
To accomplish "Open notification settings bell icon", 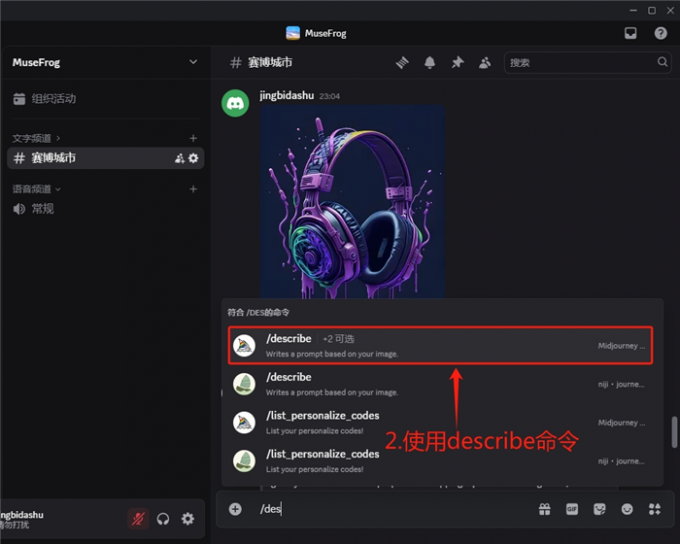I will pos(429,63).
